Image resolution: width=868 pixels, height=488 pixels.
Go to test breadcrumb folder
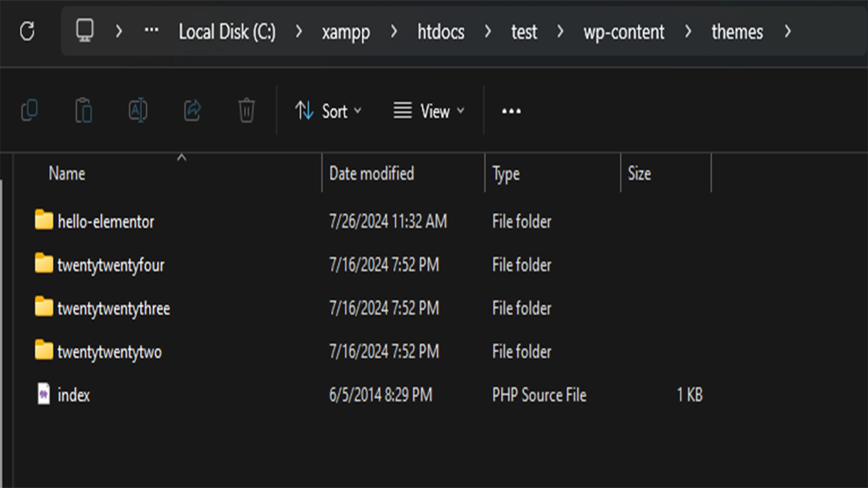[x=524, y=32]
